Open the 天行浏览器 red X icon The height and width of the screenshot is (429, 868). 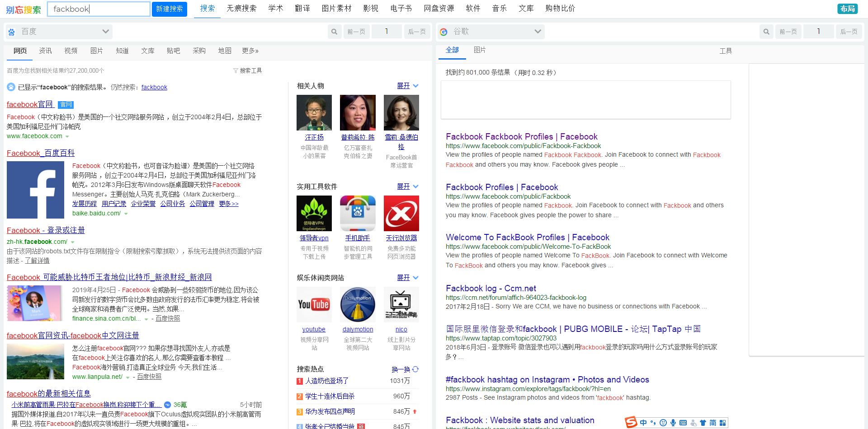click(x=401, y=213)
